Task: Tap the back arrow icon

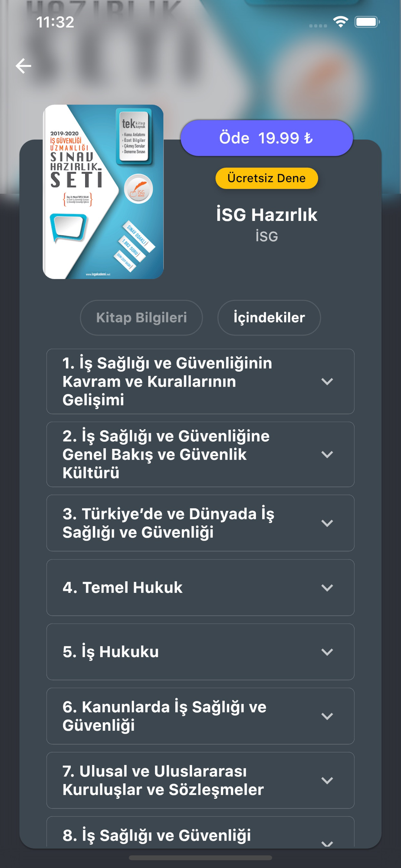Action: click(x=23, y=66)
